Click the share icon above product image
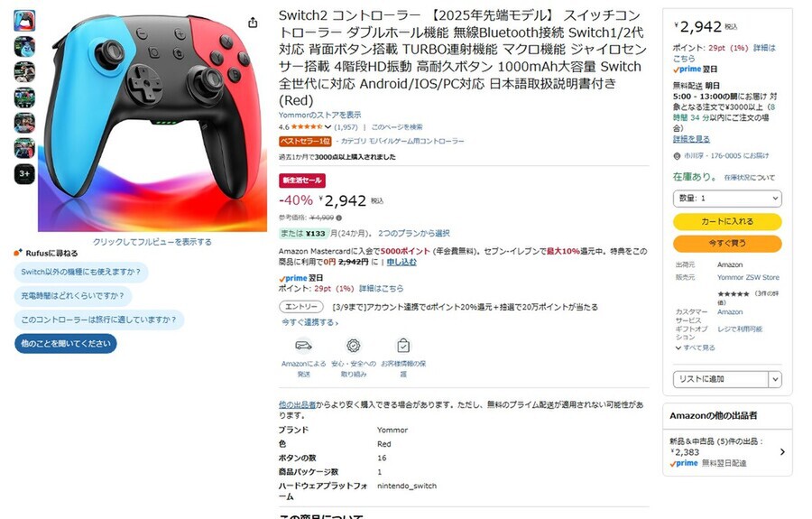This screenshot has width=812, height=519. tap(253, 23)
